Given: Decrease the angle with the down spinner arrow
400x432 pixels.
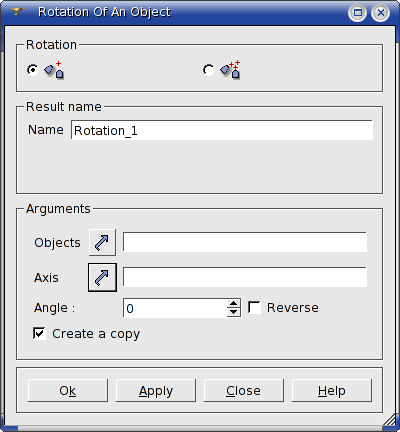Looking at the screenshot, I should [x=234, y=312].
